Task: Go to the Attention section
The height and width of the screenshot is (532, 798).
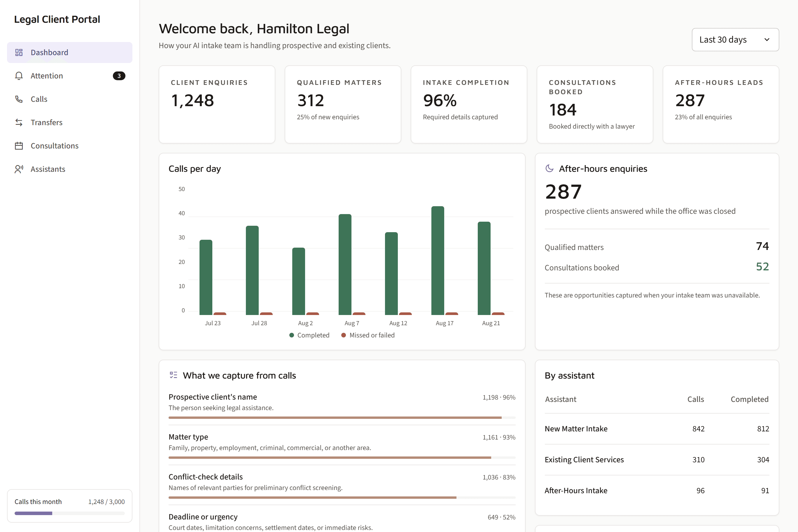Action: pyautogui.click(x=69, y=76)
